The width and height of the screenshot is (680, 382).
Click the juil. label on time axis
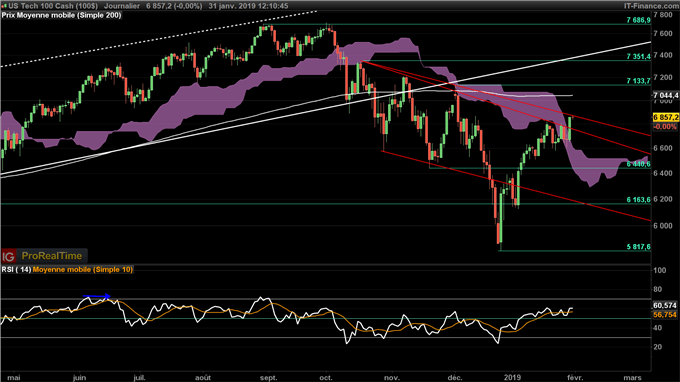[x=139, y=378]
